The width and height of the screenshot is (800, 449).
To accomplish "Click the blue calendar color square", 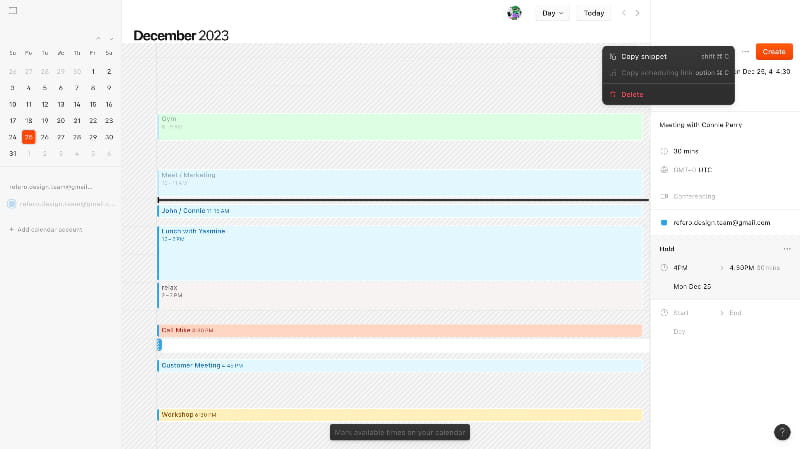I will [x=664, y=223].
